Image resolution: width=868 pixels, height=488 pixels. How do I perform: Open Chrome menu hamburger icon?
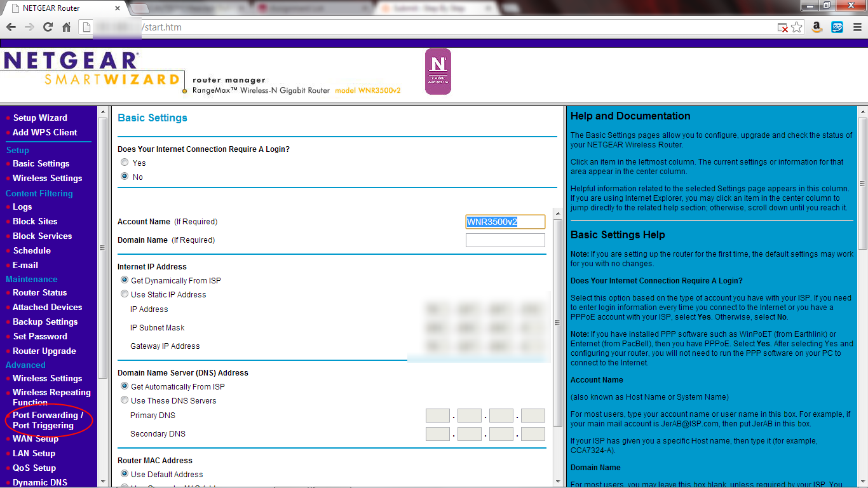(856, 27)
